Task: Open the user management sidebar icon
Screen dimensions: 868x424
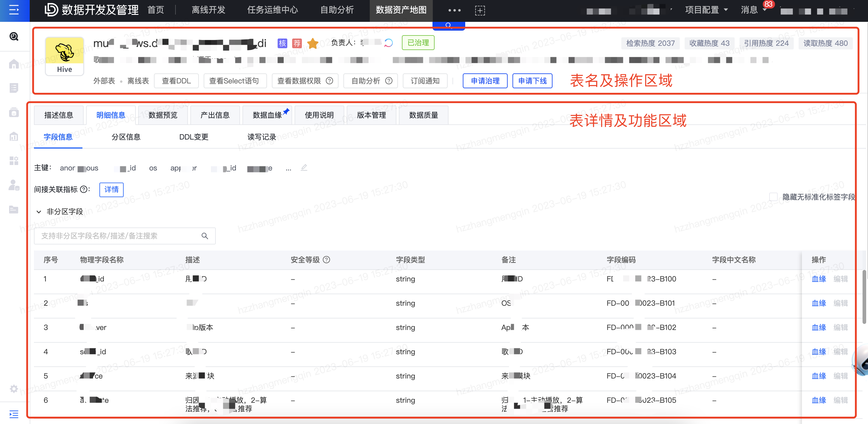Action: pyautogui.click(x=14, y=185)
